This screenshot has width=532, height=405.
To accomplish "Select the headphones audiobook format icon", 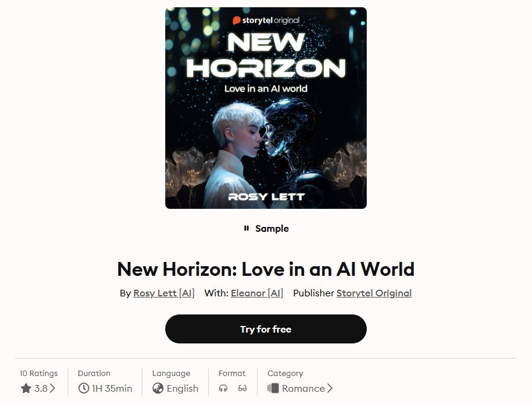I will tap(223, 388).
